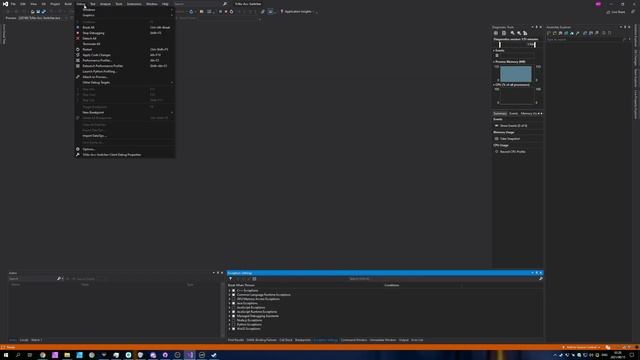Click Detach All in Debug menu
The height and width of the screenshot is (360, 640).
click(124, 38)
